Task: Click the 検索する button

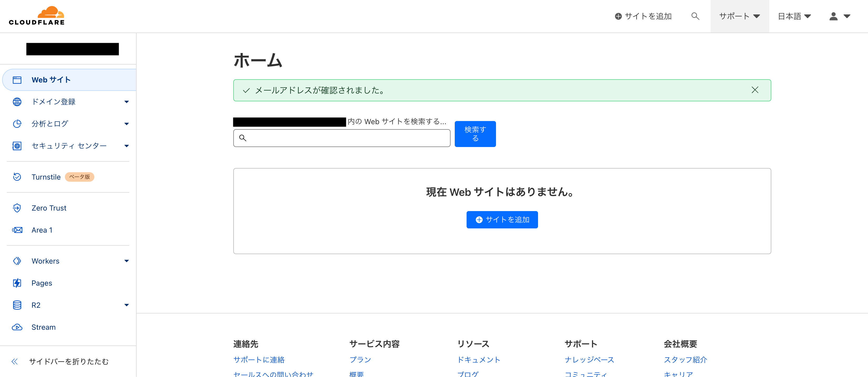Action: pos(475,134)
